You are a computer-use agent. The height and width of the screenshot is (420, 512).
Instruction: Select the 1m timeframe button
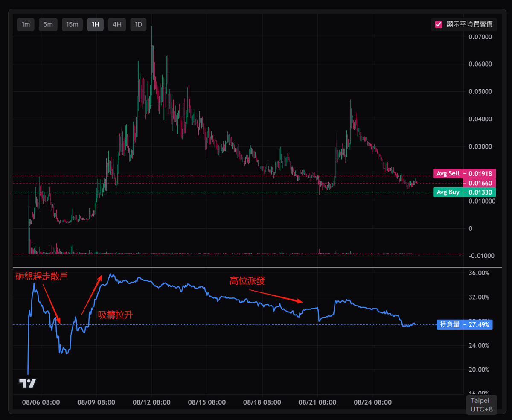point(26,24)
